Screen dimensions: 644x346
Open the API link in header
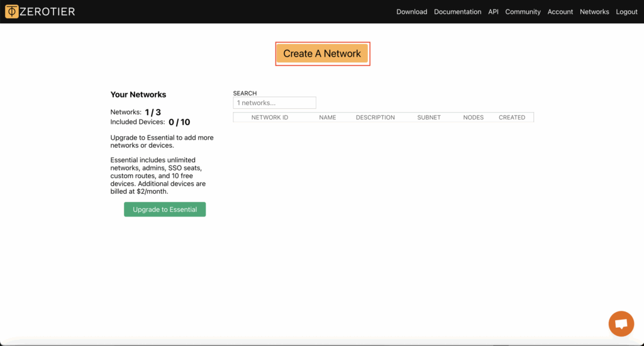493,12
